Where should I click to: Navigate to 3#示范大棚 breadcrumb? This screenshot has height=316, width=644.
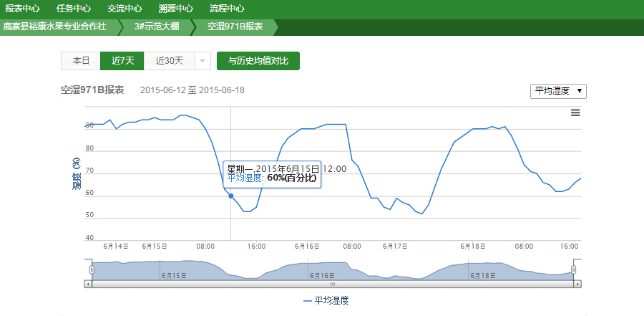(x=158, y=27)
